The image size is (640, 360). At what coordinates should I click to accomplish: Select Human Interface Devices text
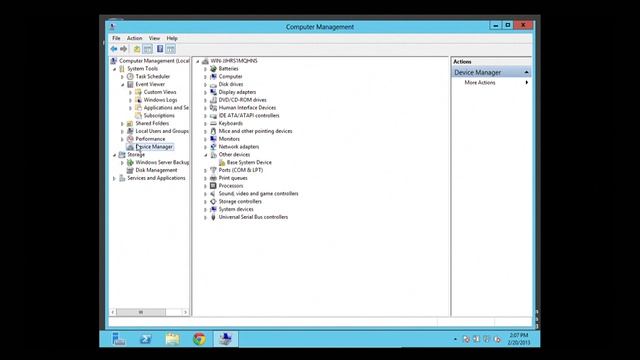point(247,108)
